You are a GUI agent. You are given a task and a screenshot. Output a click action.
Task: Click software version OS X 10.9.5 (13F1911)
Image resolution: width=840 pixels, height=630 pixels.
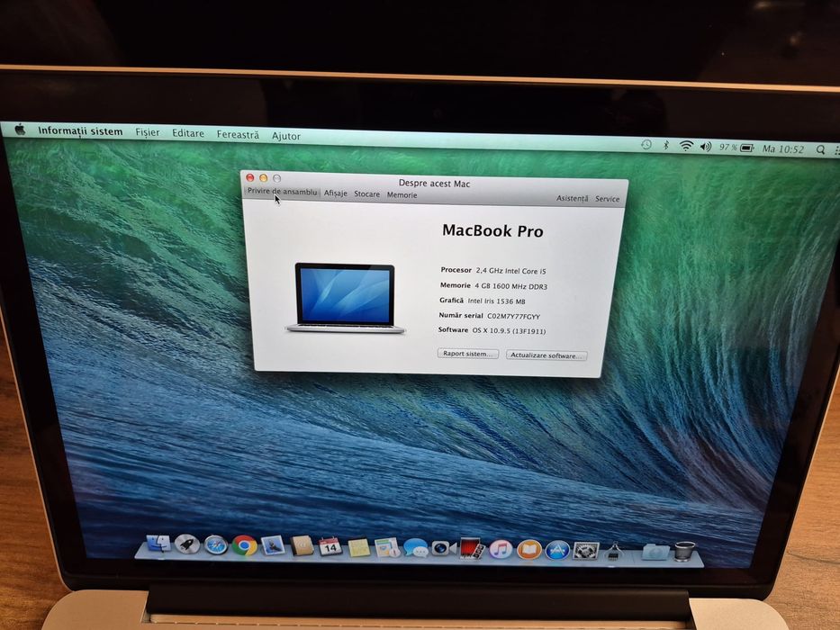coord(509,331)
